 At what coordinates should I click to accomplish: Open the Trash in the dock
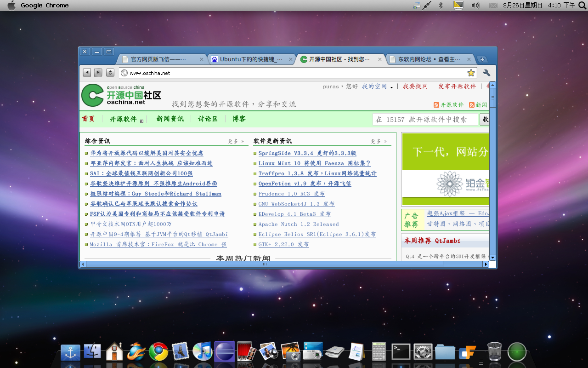click(494, 351)
